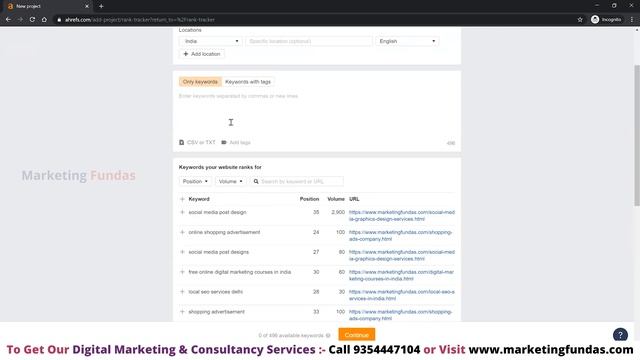The image size is (640, 360).
Task: Click the Add location button
Action: tap(202, 54)
